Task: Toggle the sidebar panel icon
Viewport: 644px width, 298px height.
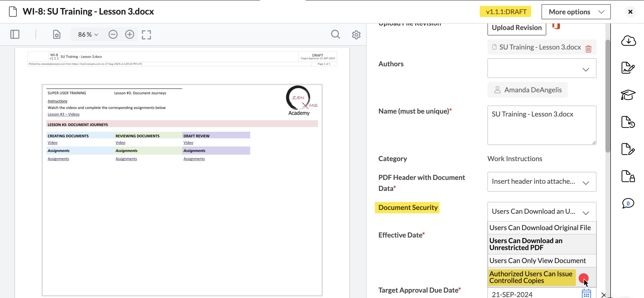Action: 15,35
